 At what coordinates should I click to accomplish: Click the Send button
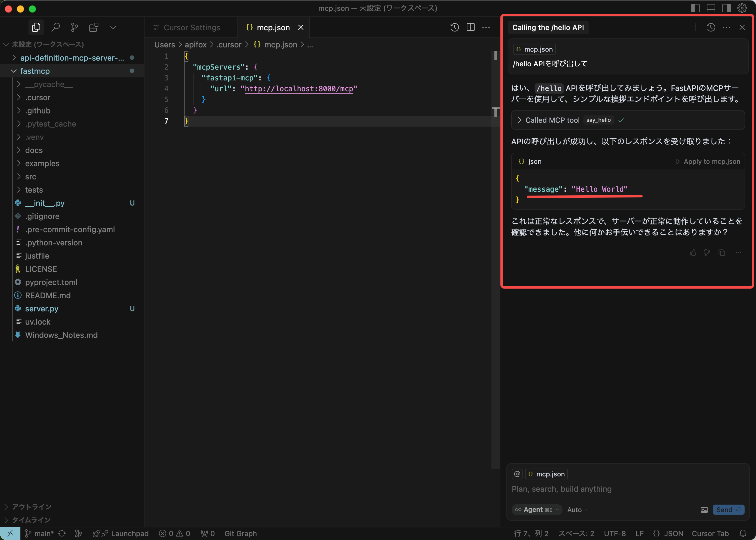coord(728,510)
